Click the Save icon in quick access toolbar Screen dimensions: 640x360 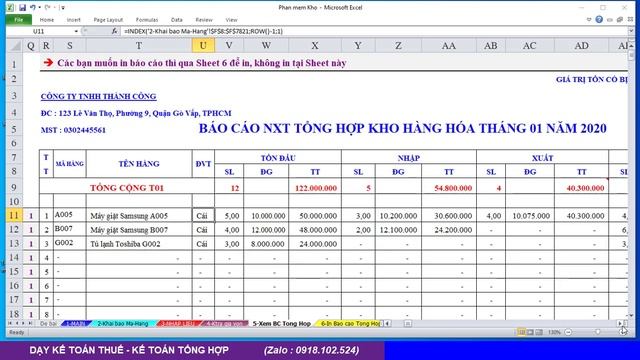[22, 7]
